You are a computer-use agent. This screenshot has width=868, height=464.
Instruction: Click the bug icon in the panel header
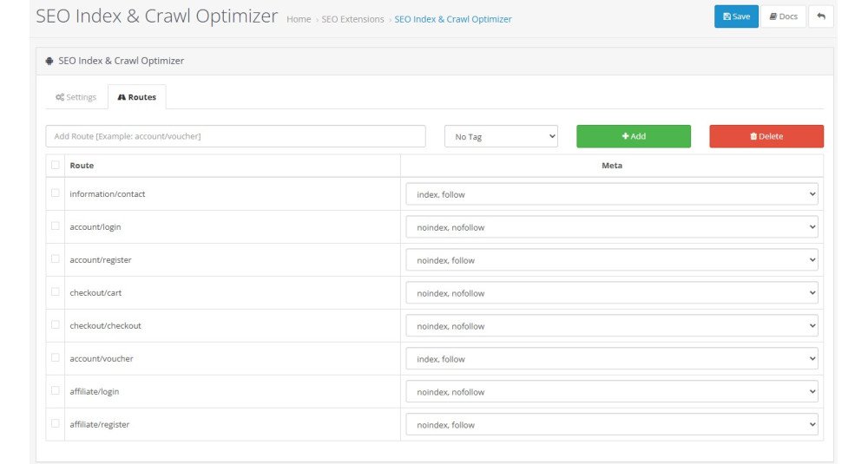[x=49, y=61]
